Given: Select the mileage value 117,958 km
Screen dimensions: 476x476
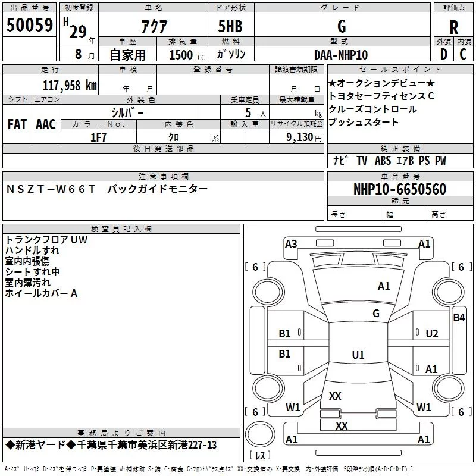Looking at the screenshot, I should (69, 85).
